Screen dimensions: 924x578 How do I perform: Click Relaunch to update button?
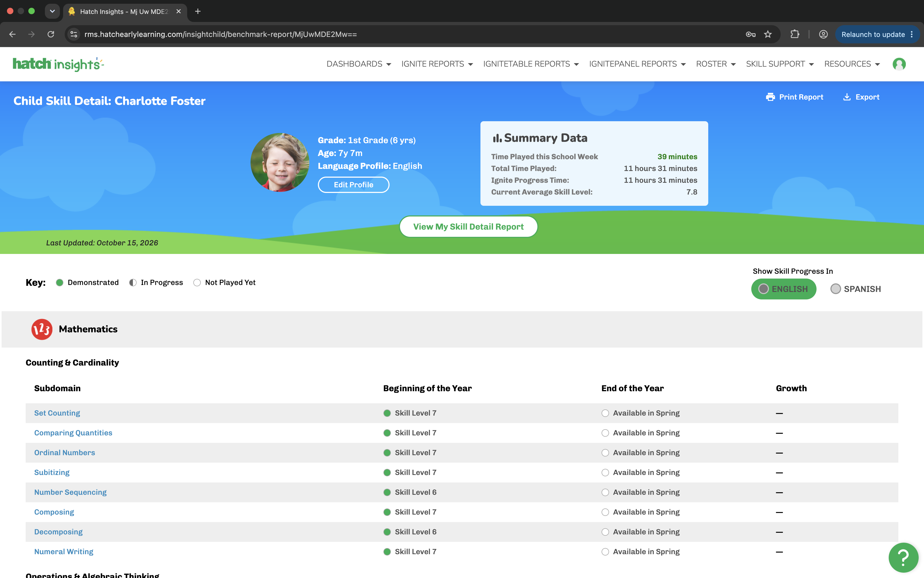877,35
